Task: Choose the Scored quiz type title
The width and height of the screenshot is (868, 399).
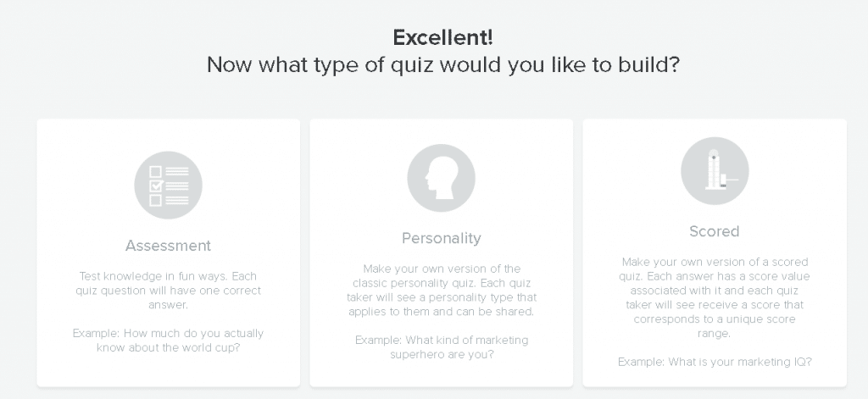Action: (x=714, y=231)
